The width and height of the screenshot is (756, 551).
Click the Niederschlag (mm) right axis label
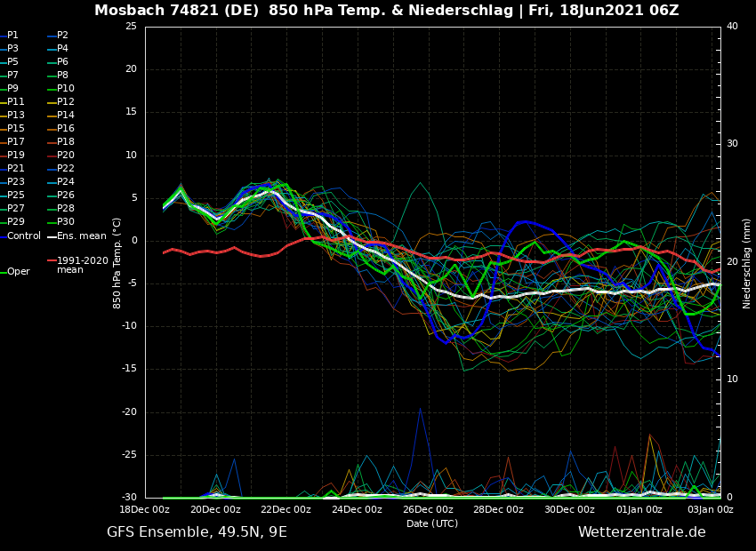pyautogui.click(x=747, y=263)
